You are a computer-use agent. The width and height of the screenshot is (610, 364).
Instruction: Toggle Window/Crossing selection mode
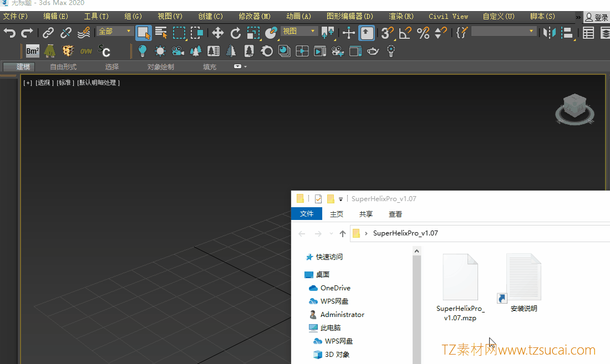196,33
